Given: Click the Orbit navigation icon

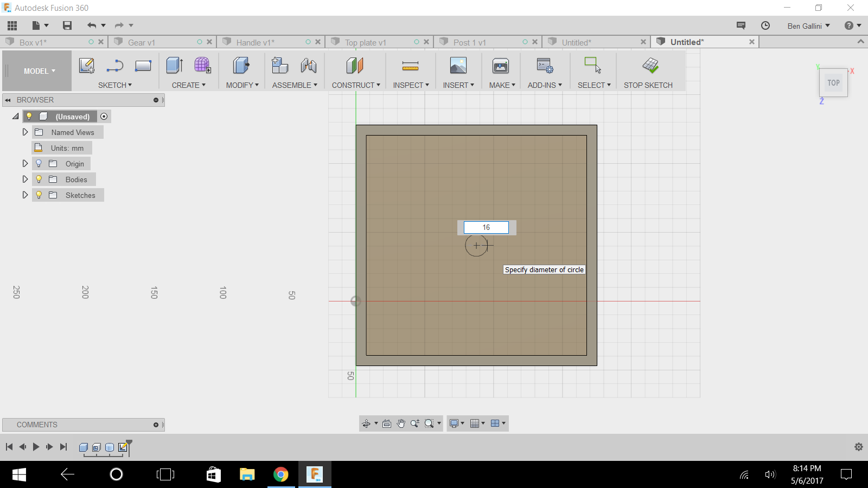Looking at the screenshot, I should 366,423.
